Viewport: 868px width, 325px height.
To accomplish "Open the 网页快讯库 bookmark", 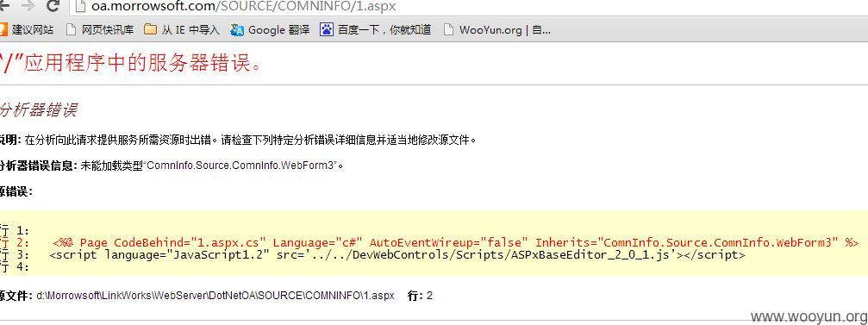I will coord(100,30).
